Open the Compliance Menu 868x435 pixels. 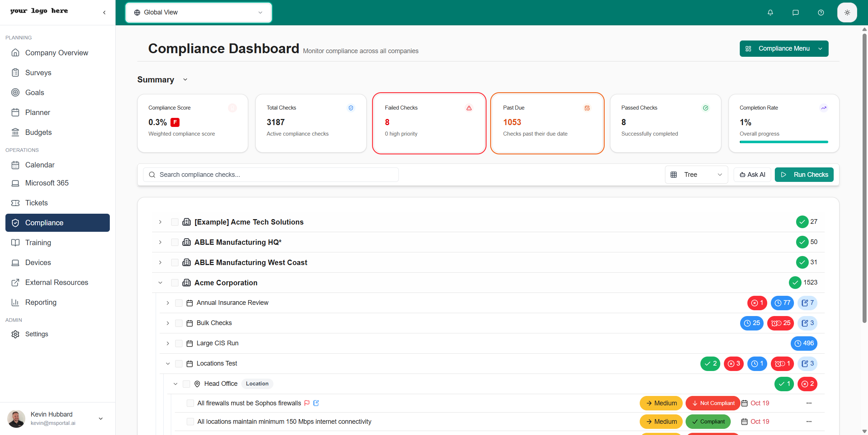783,48
